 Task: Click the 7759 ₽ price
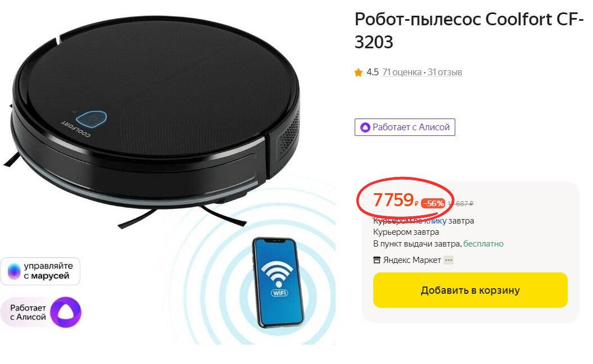[396, 200]
